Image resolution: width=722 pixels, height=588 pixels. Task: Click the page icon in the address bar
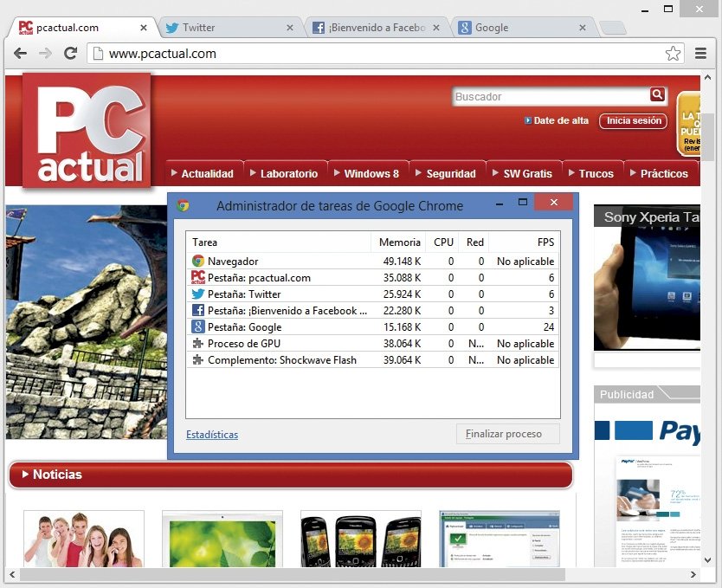pyautogui.click(x=98, y=54)
